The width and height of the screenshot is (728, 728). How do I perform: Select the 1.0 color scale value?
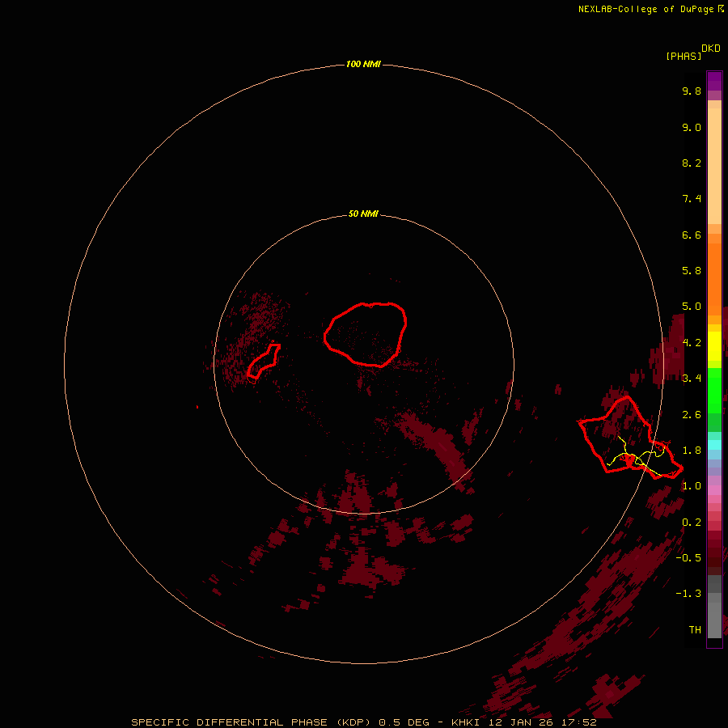pyautogui.click(x=692, y=486)
